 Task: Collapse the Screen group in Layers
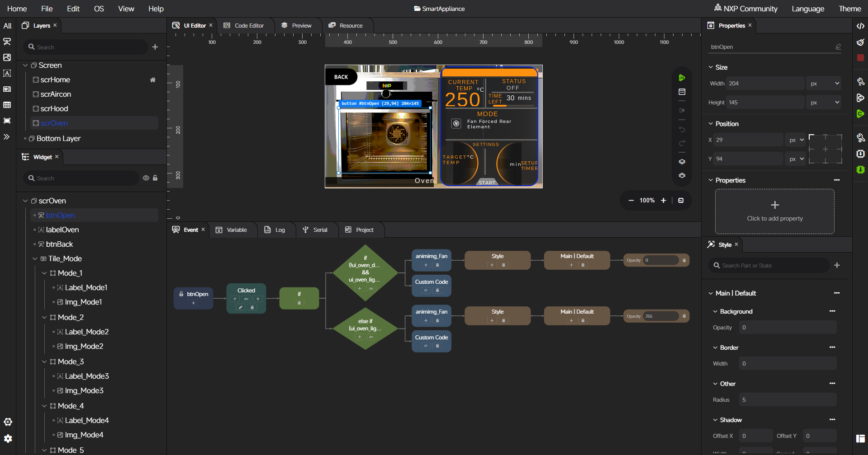tap(25, 66)
